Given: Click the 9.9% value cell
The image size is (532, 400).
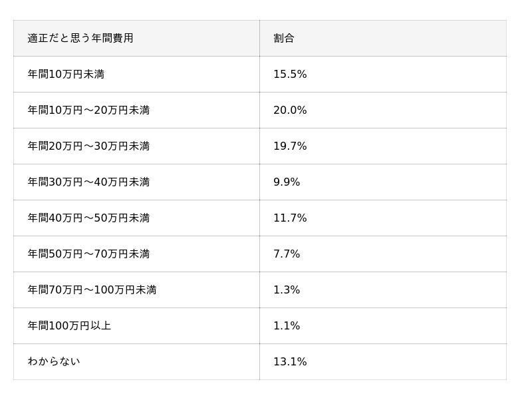Looking at the screenshot, I should click(287, 182).
